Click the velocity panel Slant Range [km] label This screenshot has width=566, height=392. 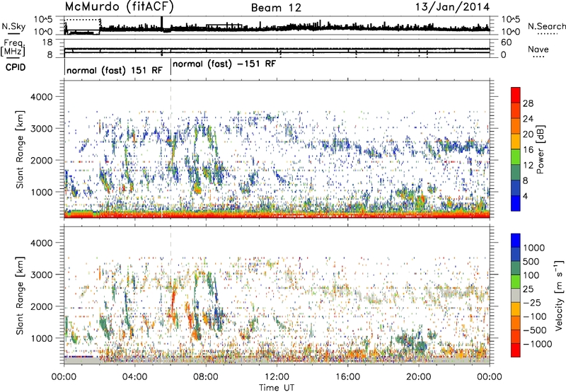(20, 295)
